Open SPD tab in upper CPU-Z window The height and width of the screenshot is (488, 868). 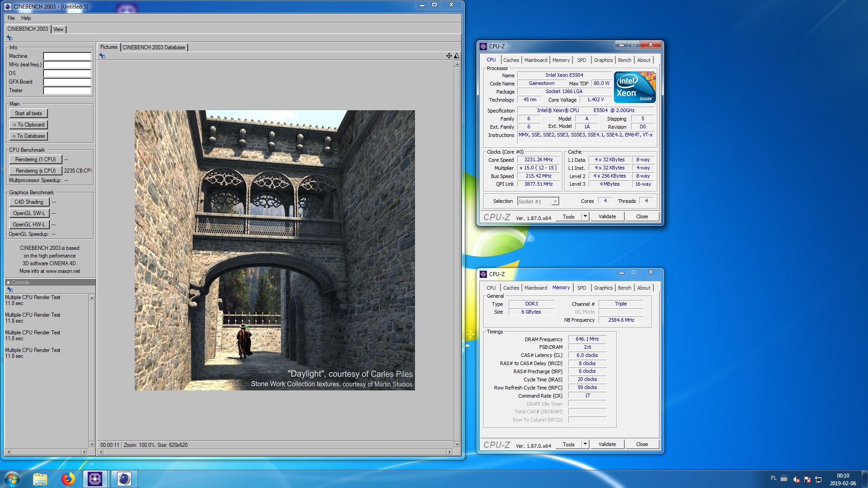582,60
